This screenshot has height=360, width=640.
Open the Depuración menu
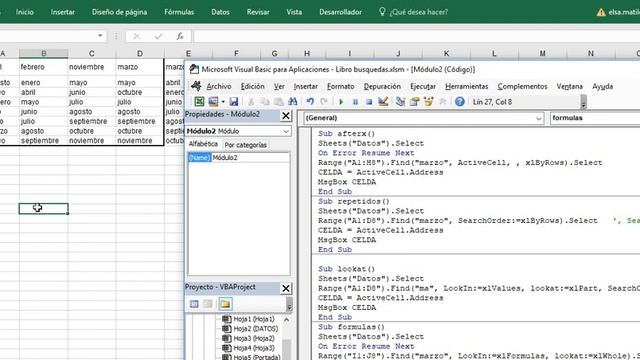[382, 87]
